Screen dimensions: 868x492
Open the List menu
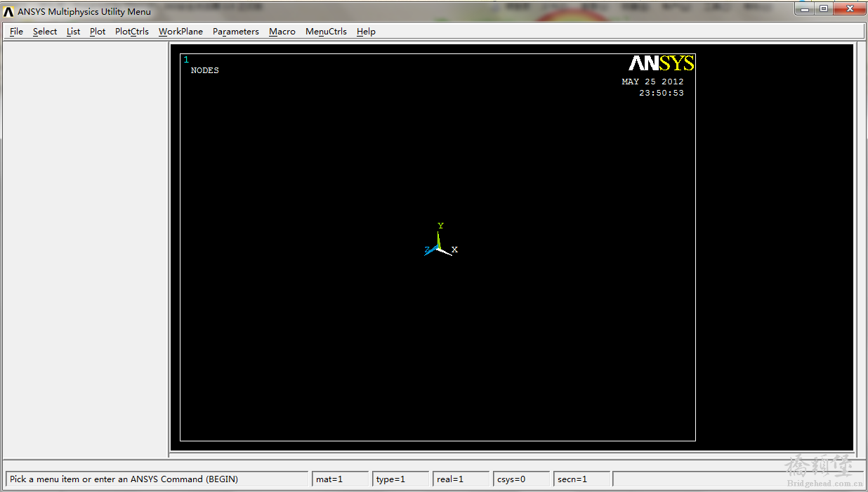coord(74,32)
